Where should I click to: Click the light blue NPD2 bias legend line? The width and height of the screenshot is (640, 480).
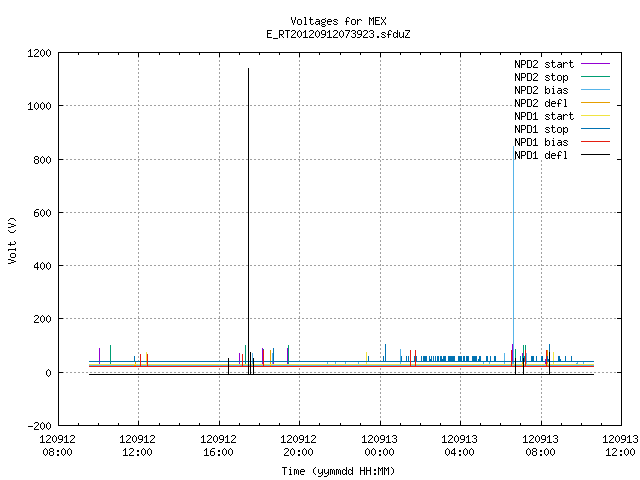595,90
